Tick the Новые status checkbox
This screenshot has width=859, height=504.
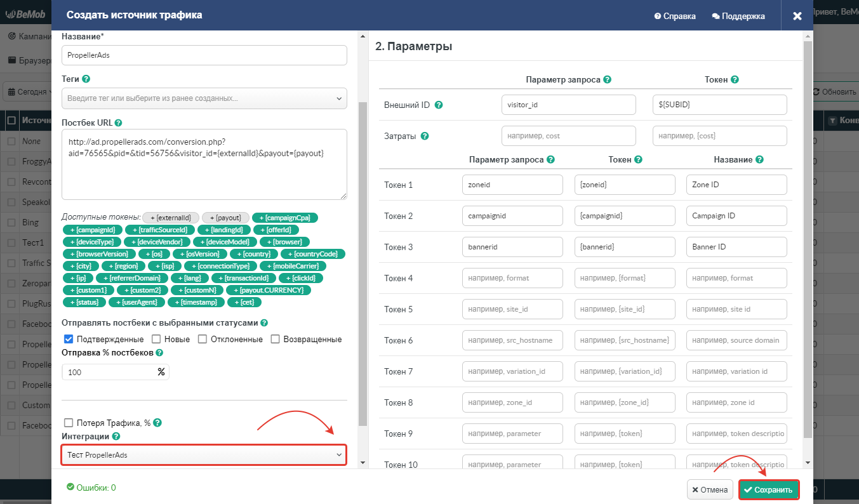pyautogui.click(x=156, y=339)
